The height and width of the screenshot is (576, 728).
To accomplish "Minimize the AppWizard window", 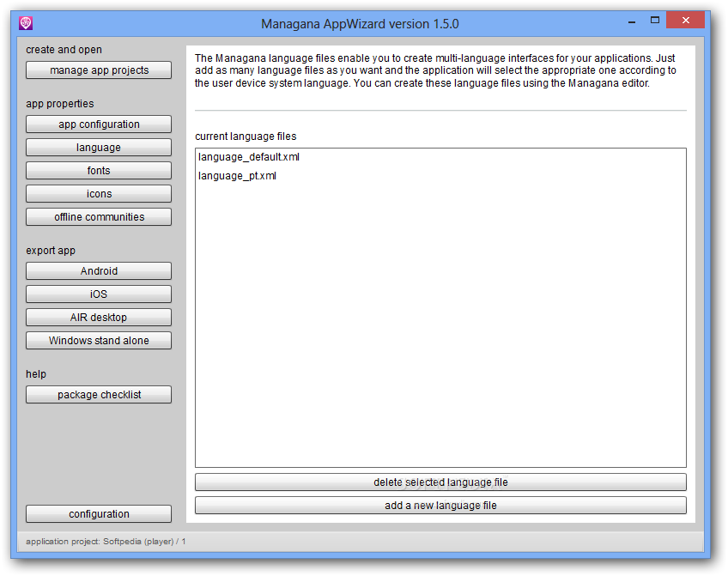I will pyautogui.click(x=632, y=21).
